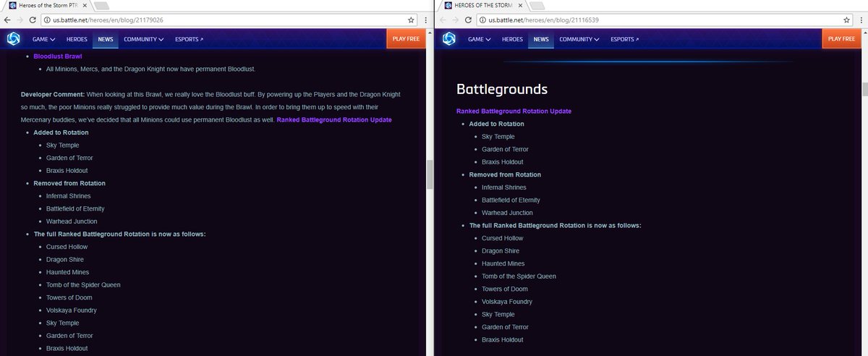Click PLAY FREE in the left window
Image resolution: width=868 pixels, height=356 pixels.
click(x=405, y=38)
